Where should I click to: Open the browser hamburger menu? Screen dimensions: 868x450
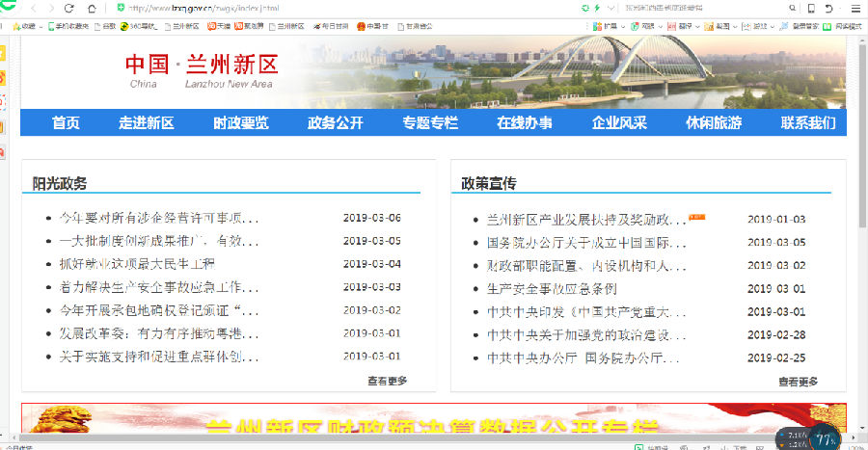(x=854, y=8)
